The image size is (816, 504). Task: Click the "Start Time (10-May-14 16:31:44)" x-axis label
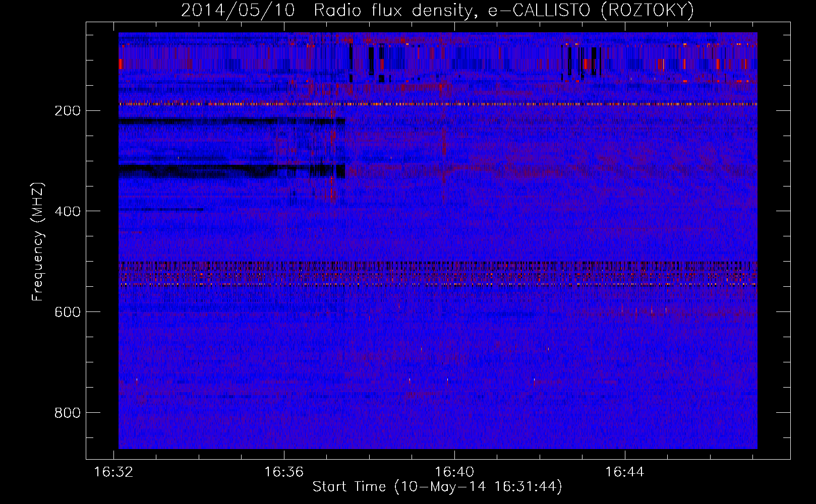(437, 487)
